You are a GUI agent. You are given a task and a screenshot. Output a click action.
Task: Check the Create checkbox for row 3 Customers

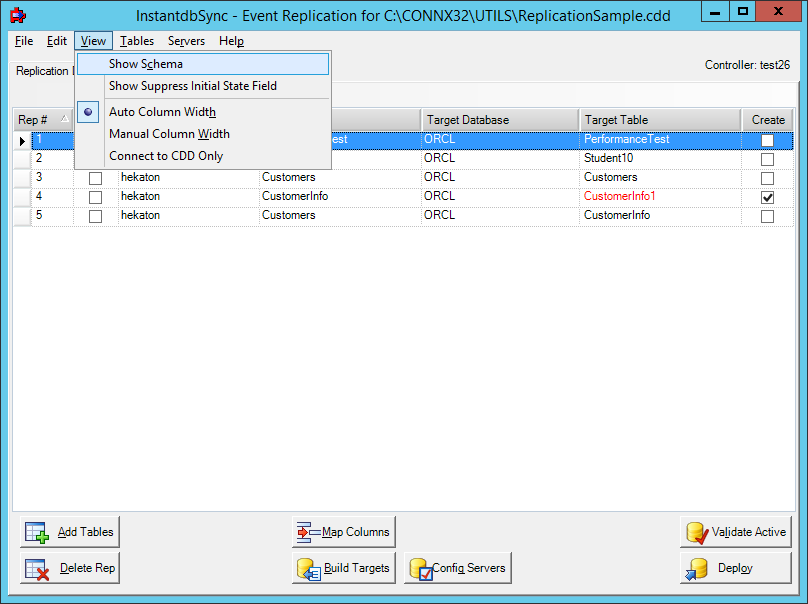767,177
